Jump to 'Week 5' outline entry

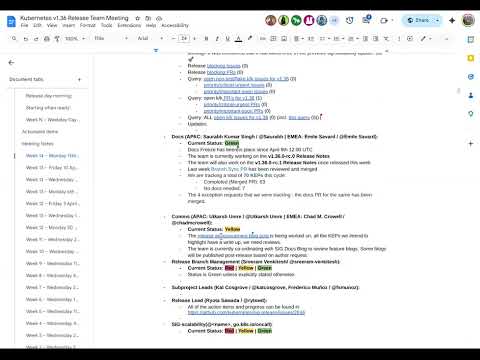52,311
